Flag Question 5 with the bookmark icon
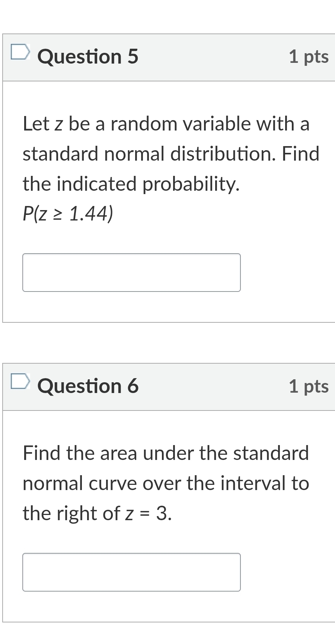The height and width of the screenshot is (644, 335). (x=19, y=52)
